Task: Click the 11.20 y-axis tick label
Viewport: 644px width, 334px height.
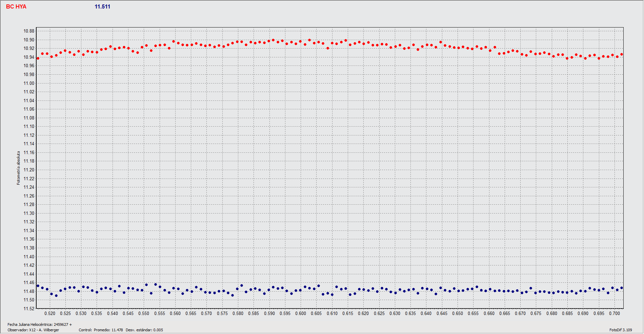Action: point(29,170)
